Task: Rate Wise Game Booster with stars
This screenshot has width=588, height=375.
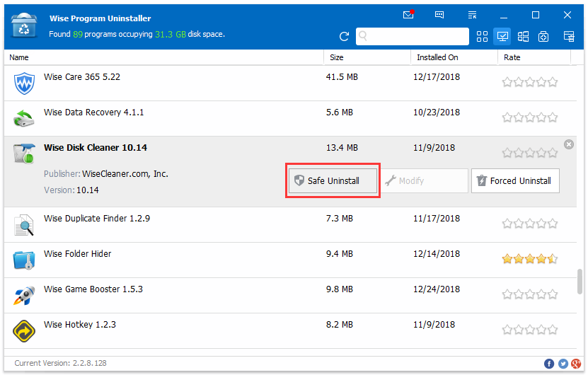Action: pos(529,294)
